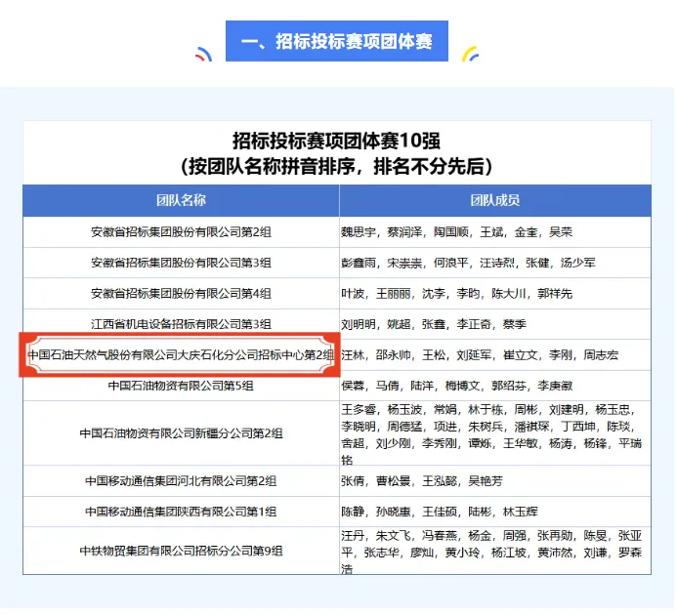Viewport: 677px width, 616px height.
Task: Click member name 刘明明
Action: click(x=359, y=324)
